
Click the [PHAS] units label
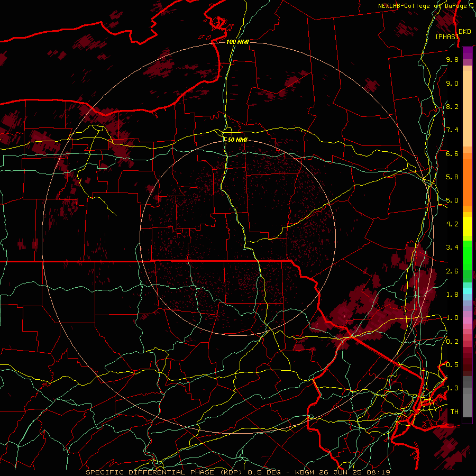tap(447, 36)
